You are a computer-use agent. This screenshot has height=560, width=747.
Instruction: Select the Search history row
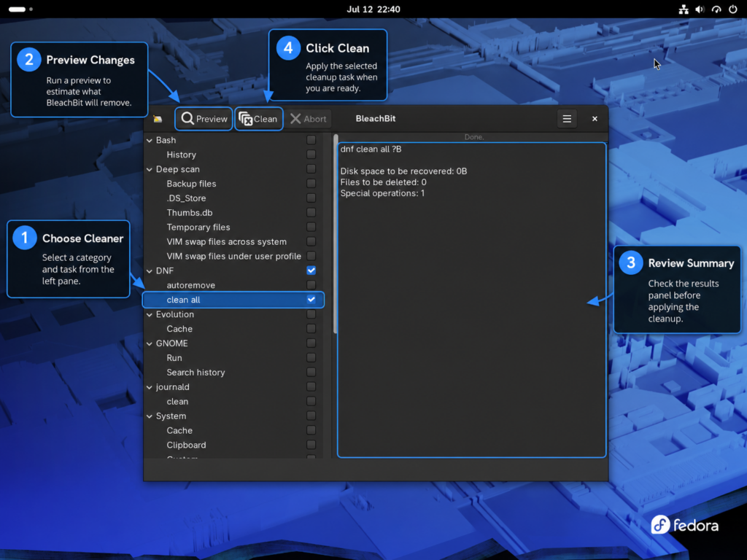[x=233, y=373]
